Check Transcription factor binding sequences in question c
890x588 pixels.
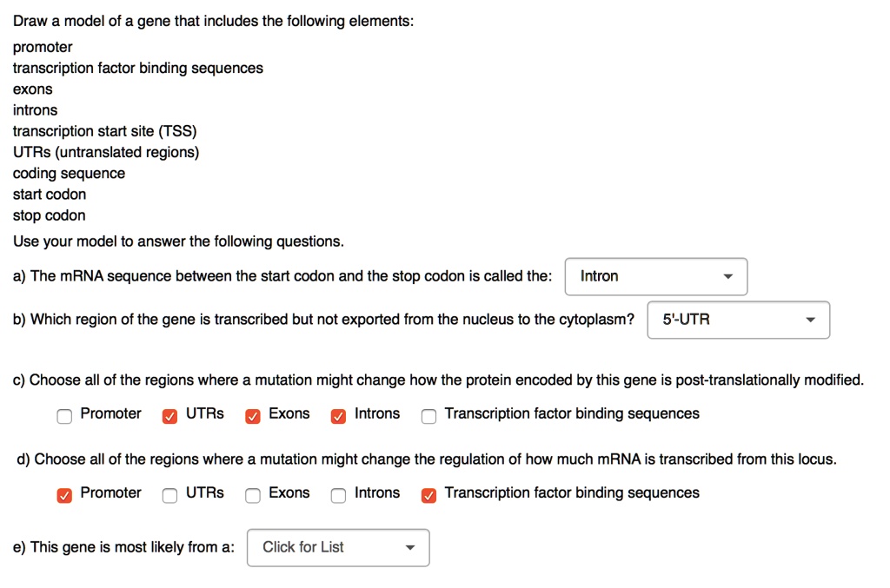428,416
